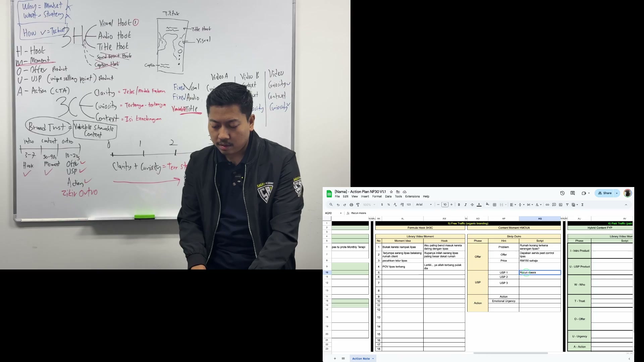The width and height of the screenshot is (644, 362).
Task: Click the Borders icon in the toolbar
Action: [494, 205]
